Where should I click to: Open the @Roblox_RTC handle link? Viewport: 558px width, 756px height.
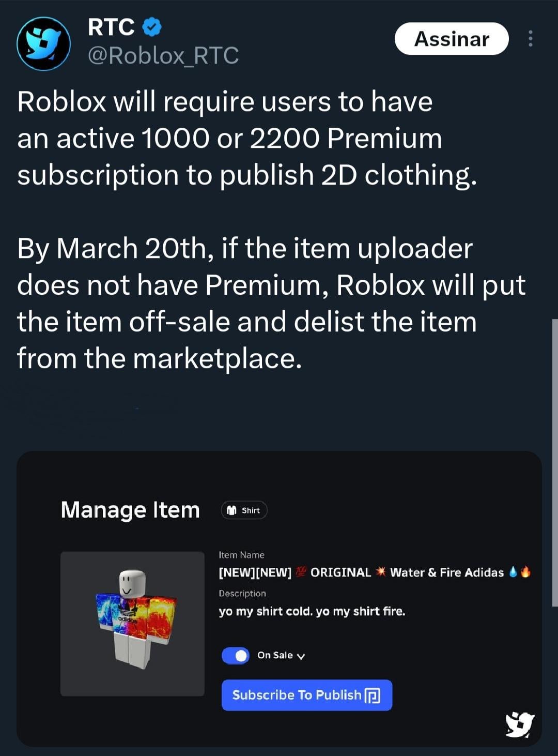[x=163, y=55]
